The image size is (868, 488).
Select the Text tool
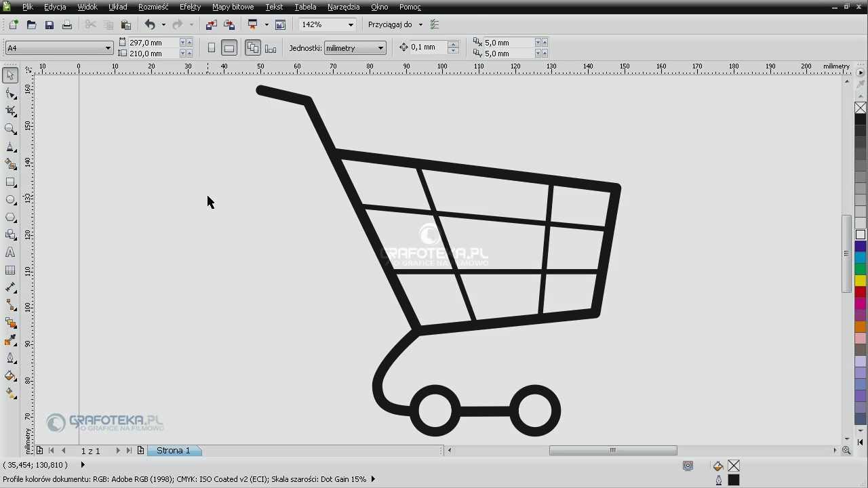click(x=10, y=253)
